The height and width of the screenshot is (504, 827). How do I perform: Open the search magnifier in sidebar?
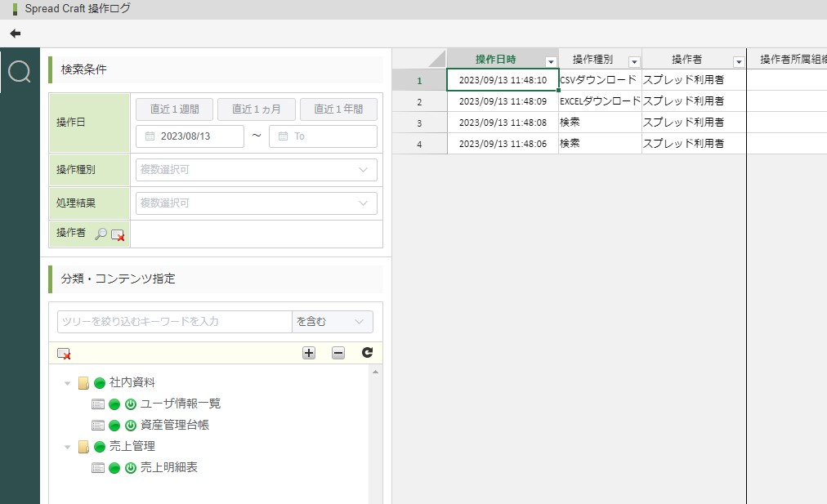point(20,72)
